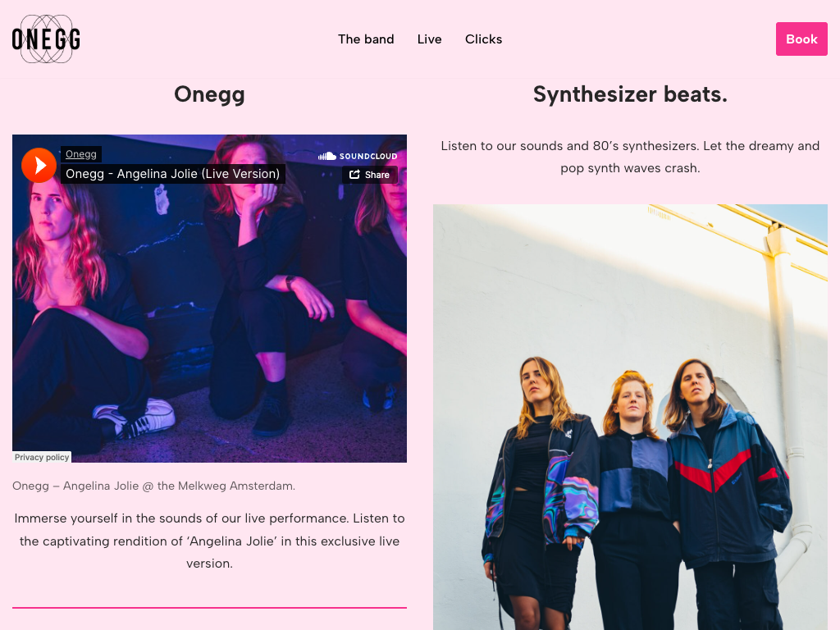Open the Privacy policy link

(42, 457)
